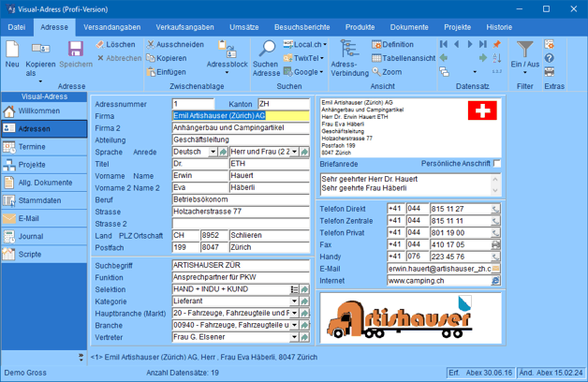
Task: Open Stammdaten in the sidebar
Action: coord(44,200)
